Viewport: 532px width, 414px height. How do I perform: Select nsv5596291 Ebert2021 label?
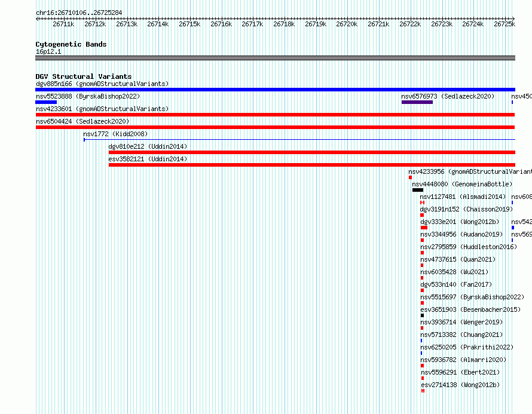[460, 372]
